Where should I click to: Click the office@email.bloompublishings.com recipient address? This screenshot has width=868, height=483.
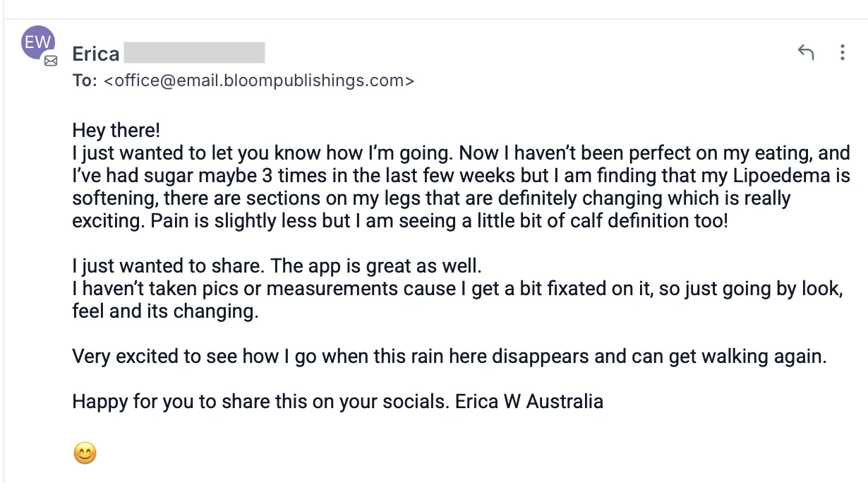pos(259,80)
